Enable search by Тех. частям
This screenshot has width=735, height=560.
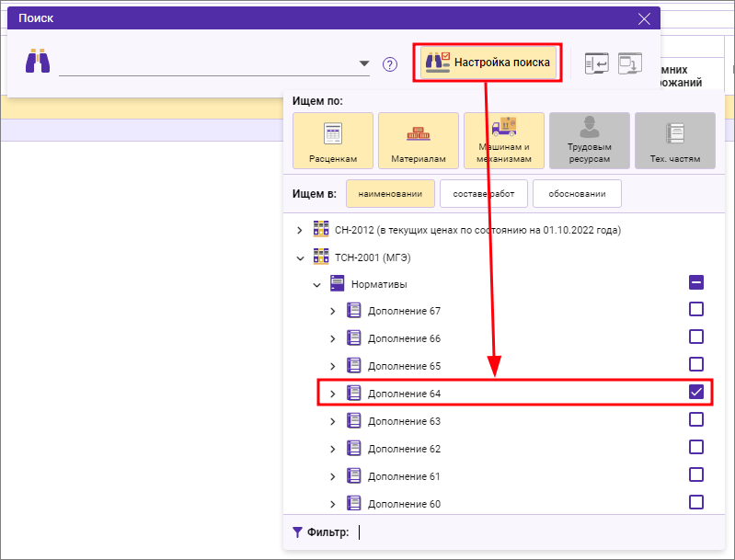click(x=674, y=141)
